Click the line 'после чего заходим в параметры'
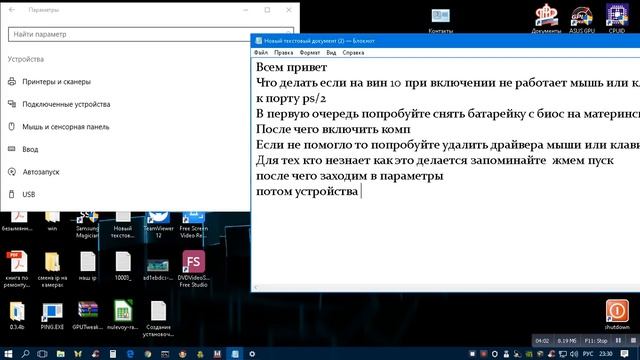 (x=349, y=176)
